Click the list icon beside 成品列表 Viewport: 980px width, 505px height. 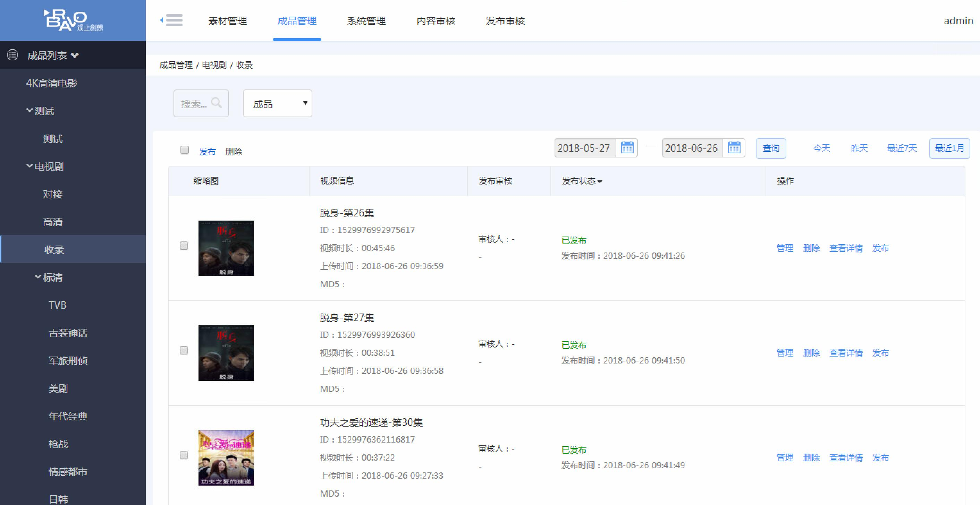[x=12, y=55]
